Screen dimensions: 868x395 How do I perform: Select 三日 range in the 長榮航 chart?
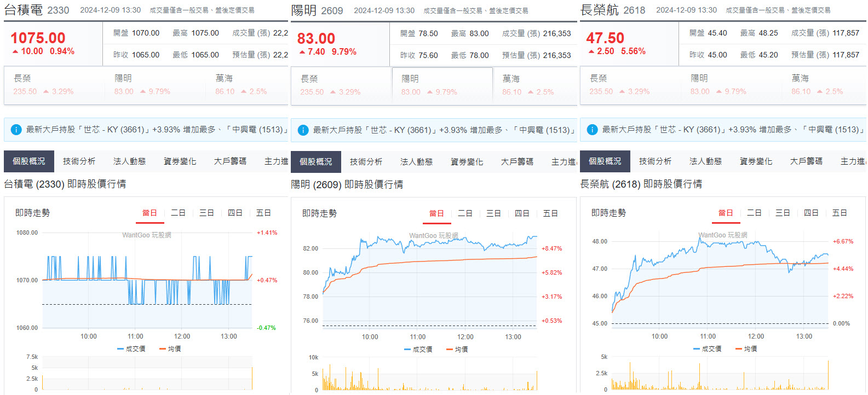[783, 213]
